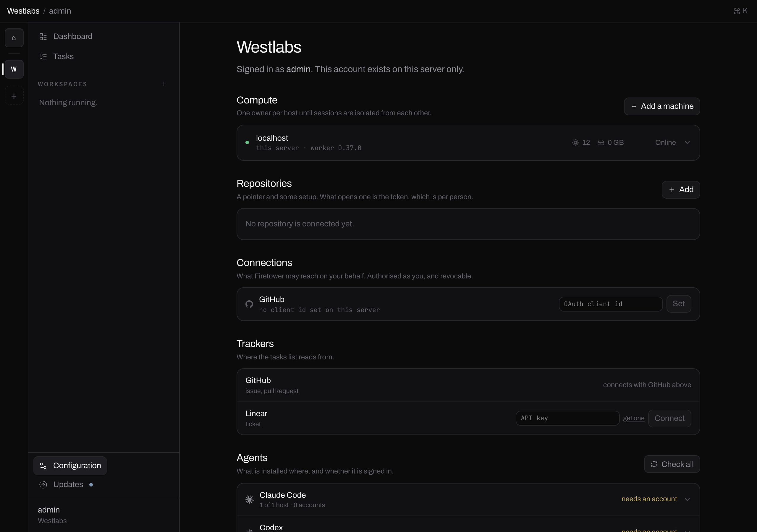Click the GitHub logo in Connections
This screenshot has height=532, width=757.
pos(249,304)
